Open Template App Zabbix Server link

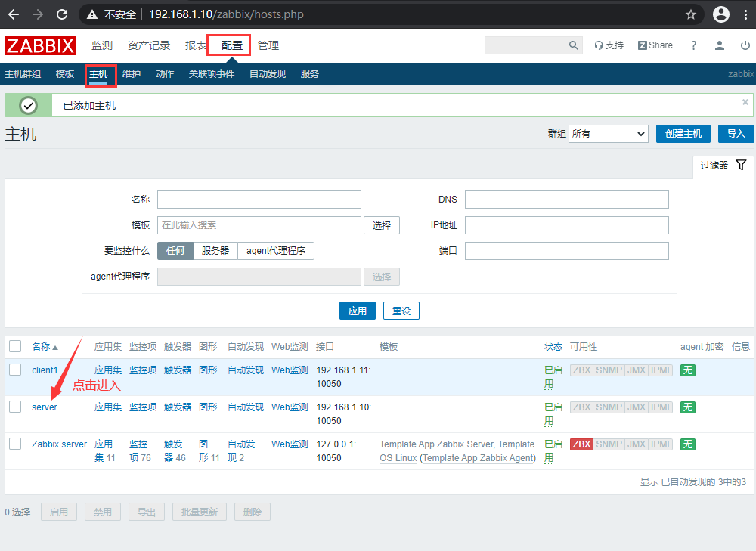coord(436,444)
